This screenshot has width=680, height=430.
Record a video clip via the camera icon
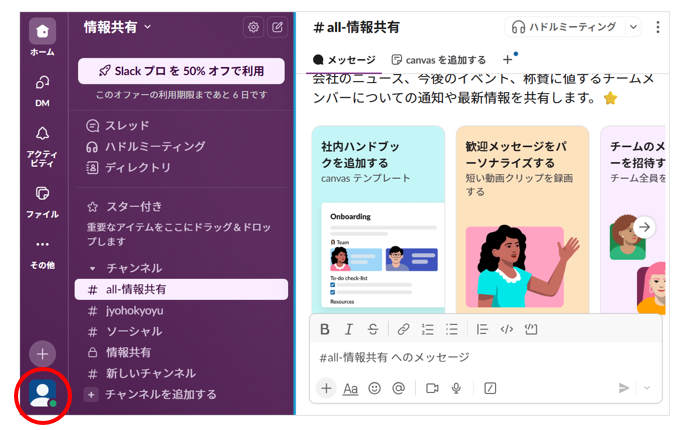[432, 388]
